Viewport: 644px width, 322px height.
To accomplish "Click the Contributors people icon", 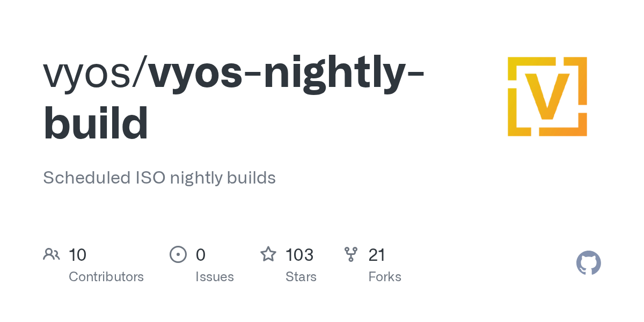I will (52, 254).
